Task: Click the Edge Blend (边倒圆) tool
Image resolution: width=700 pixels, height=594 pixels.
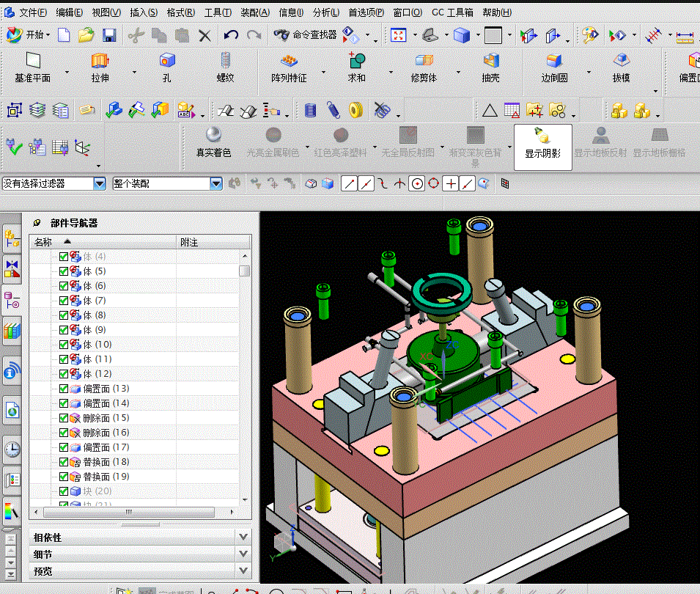Action: click(554, 67)
